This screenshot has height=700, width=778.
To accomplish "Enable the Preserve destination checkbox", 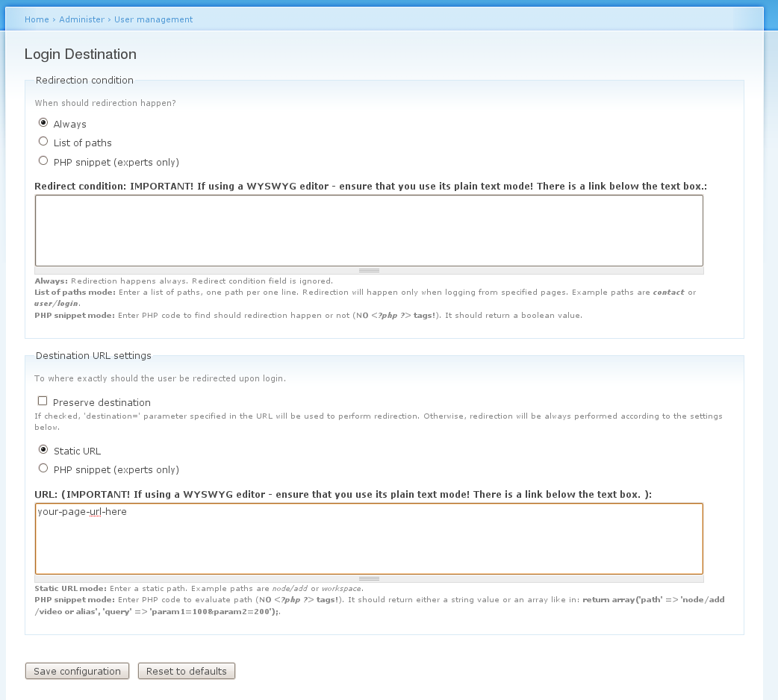I will tap(43, 401).
